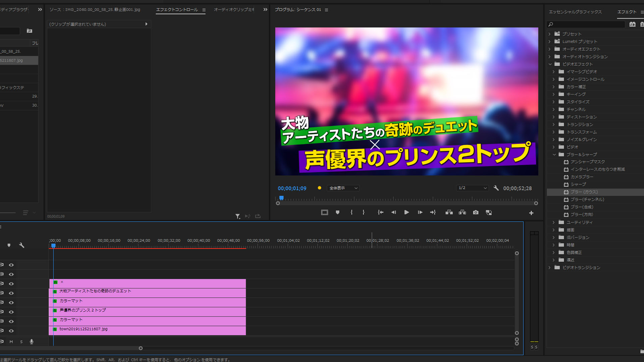Open Program monitor wrench settings
This screenshot has width=644, height=362.
click(496, 188)
